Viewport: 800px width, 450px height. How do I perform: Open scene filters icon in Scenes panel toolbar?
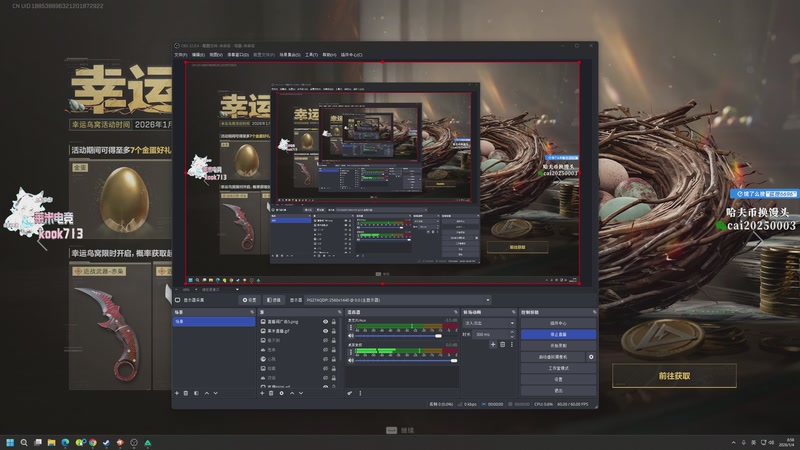point(196,393)
